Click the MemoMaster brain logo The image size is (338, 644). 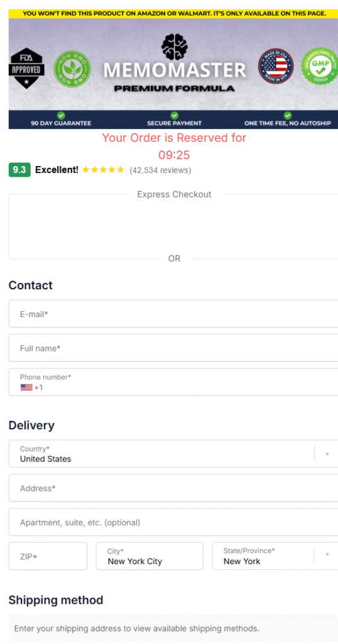tap(174, 47)
